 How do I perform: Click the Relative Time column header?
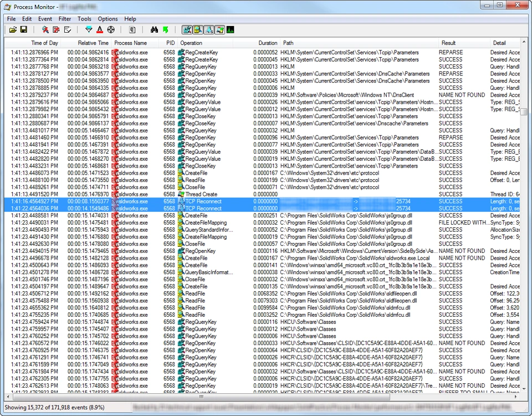(x=86, y=43)
